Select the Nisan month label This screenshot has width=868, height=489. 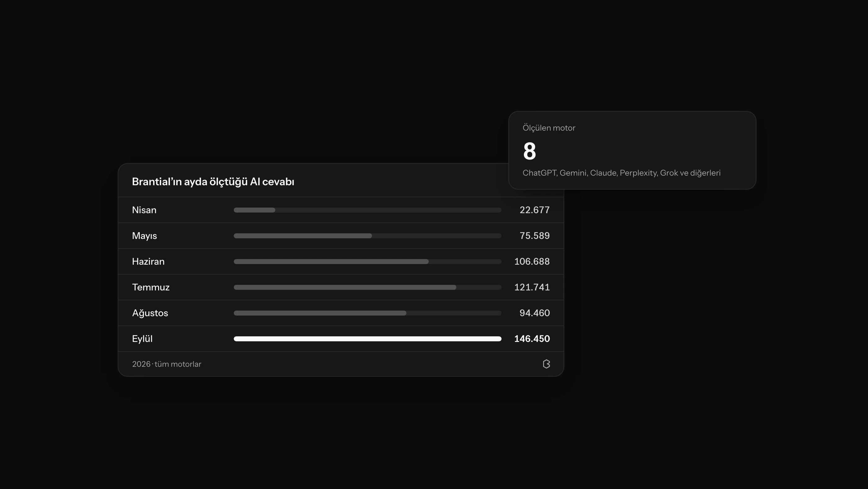pos(144,210)
